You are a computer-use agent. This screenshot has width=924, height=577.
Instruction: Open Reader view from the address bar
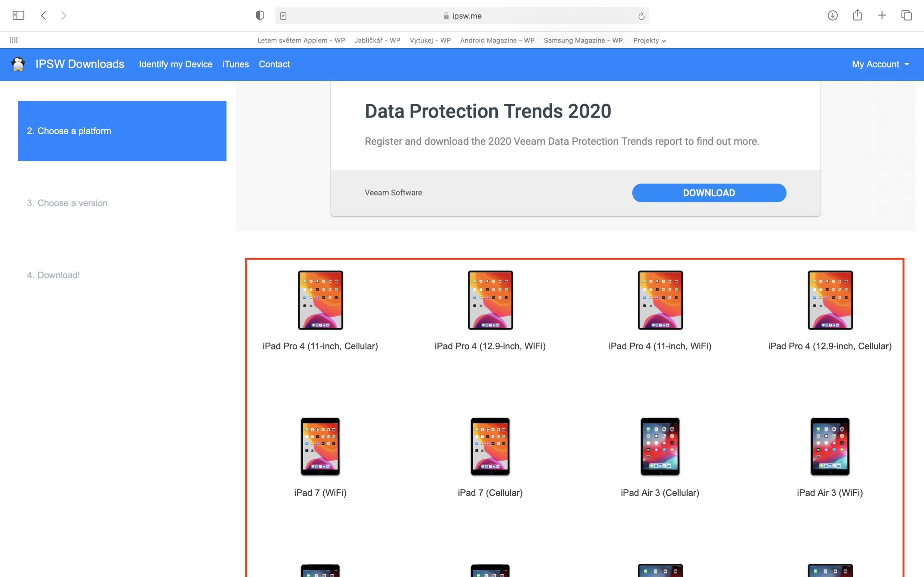point(283,16)
